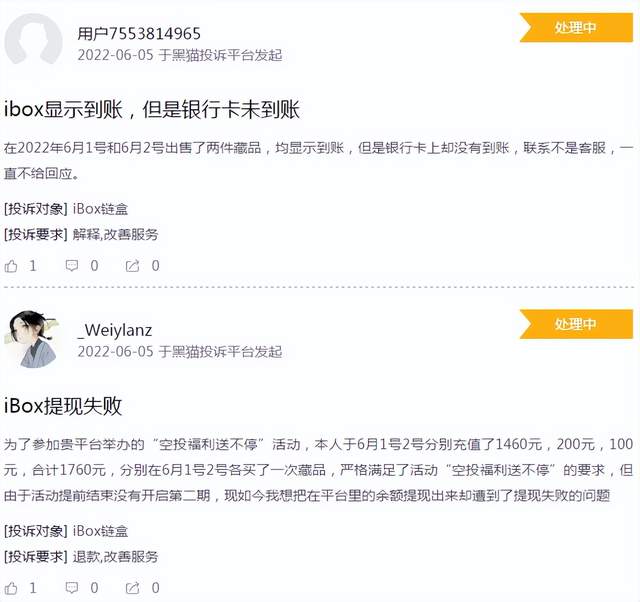Click 解释,改善服务 complaint request text
Viewport: 640px width, 602px height.
coord(116,234)
